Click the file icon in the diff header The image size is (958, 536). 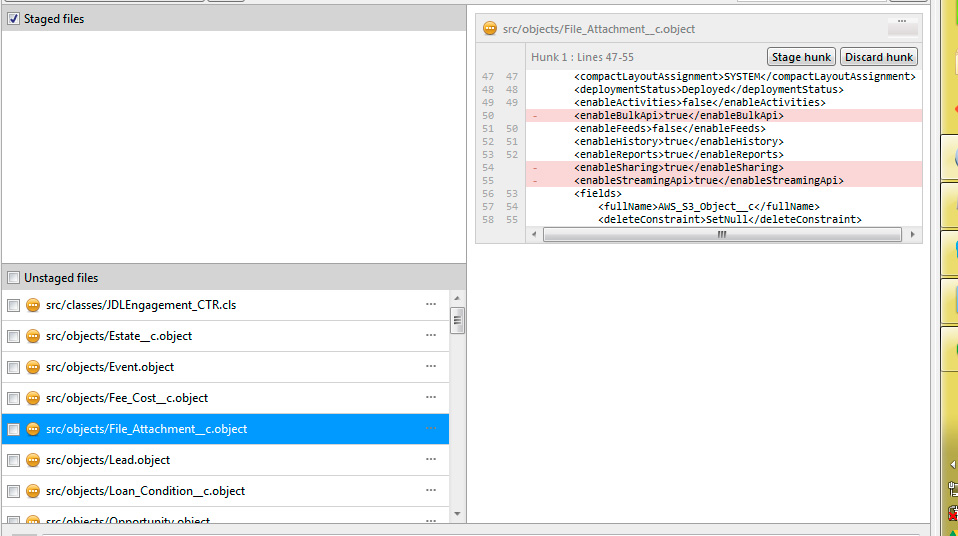490,29
